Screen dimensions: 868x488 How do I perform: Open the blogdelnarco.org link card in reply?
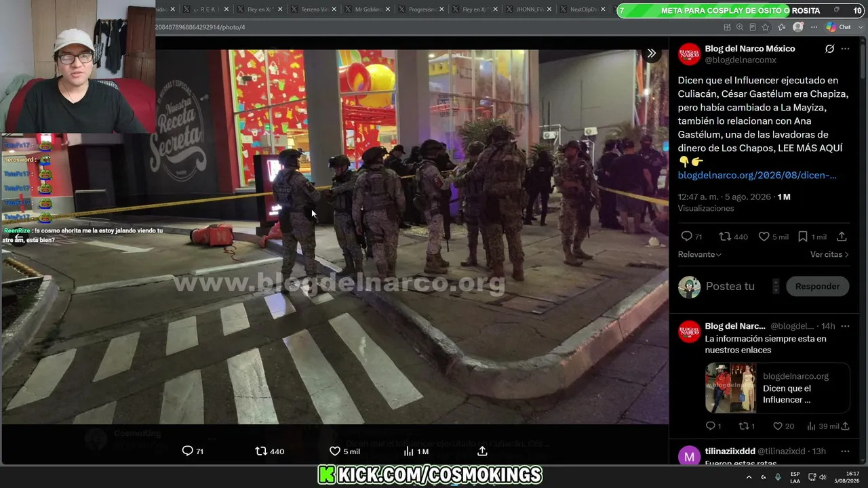point(777,388)
